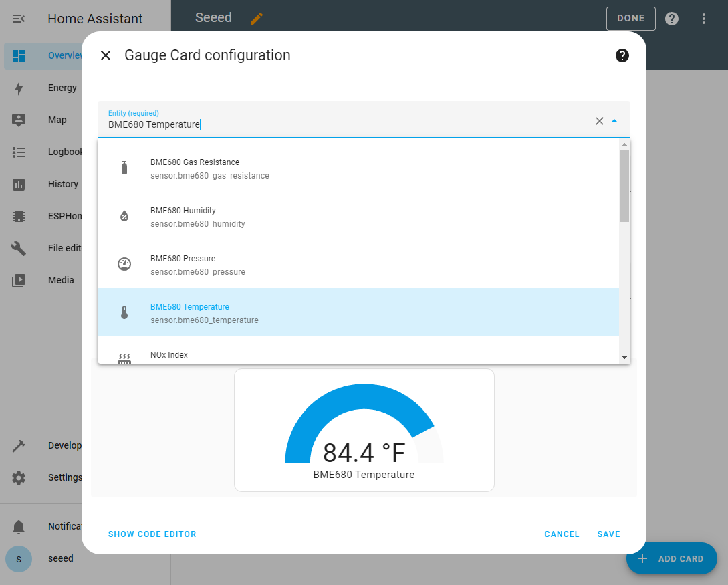This screenshot has width=728, height=585.
Task: Click the sensor.bme680_temperature ID text
Action: 205,320
